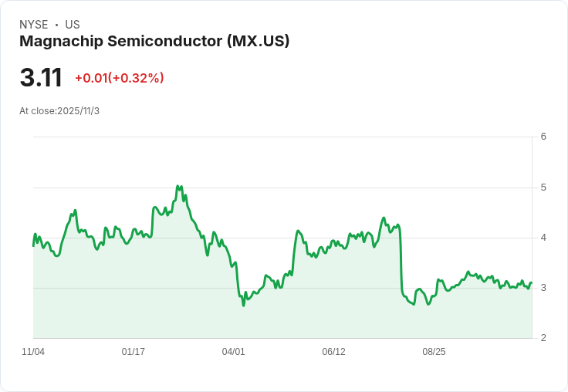Click the Magnachip Semiconductor (MX.US) title
568x392 pixels.
(x=154, y=41)
